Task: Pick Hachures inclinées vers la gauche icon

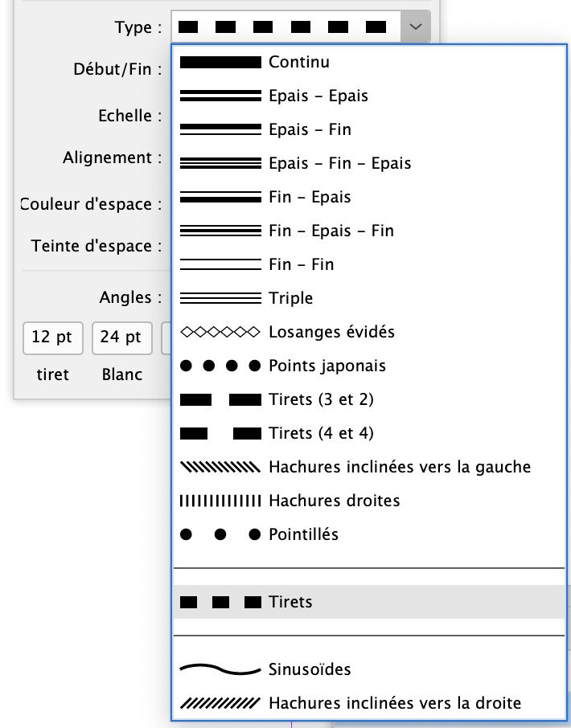Action: (x=220, y=467)
